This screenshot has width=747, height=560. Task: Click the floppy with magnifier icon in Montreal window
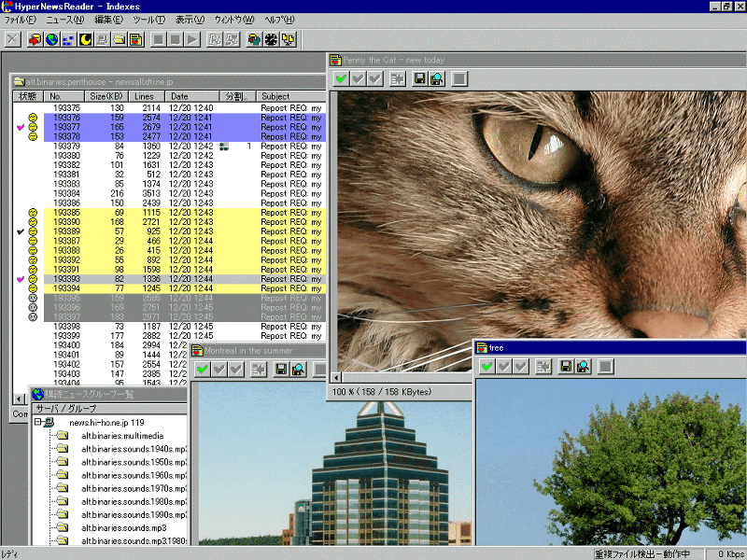tap(298, 369)
